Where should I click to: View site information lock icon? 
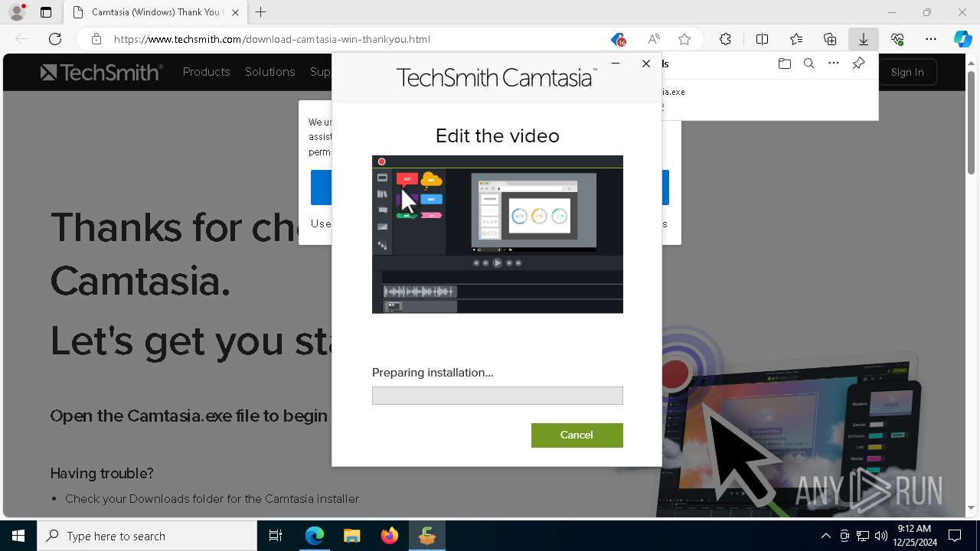[96, 39]
